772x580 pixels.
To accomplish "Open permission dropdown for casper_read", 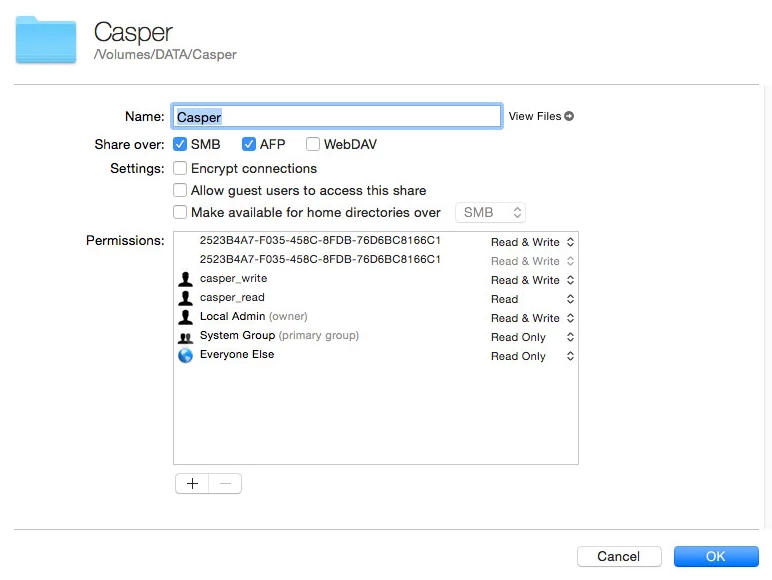I will tap(532, 299).
